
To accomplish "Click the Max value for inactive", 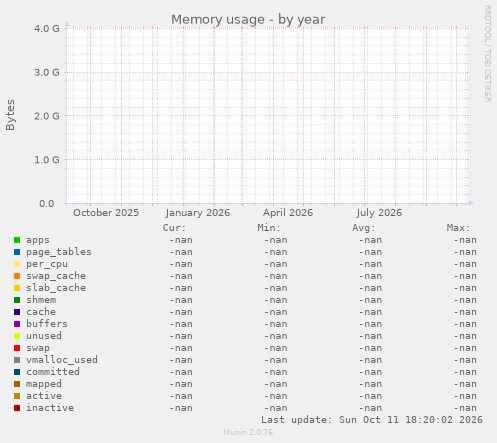I will [x=465, y=408].
